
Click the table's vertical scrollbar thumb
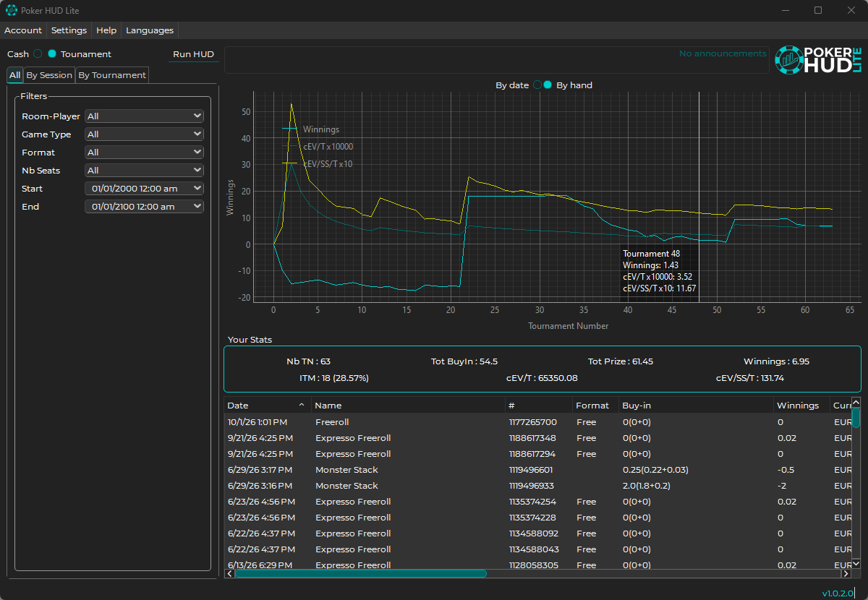coord(856,418)
